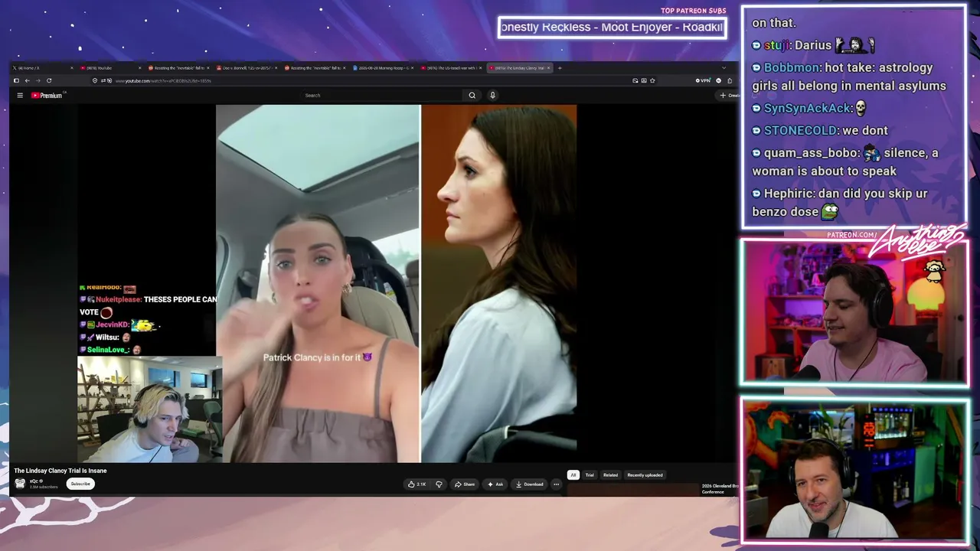Image resolution: width=980 pixels, height=551 pixels.
Task: Open the YouTube hamburger guide menu
Action: pyautogui.click(x=20, y=96)
